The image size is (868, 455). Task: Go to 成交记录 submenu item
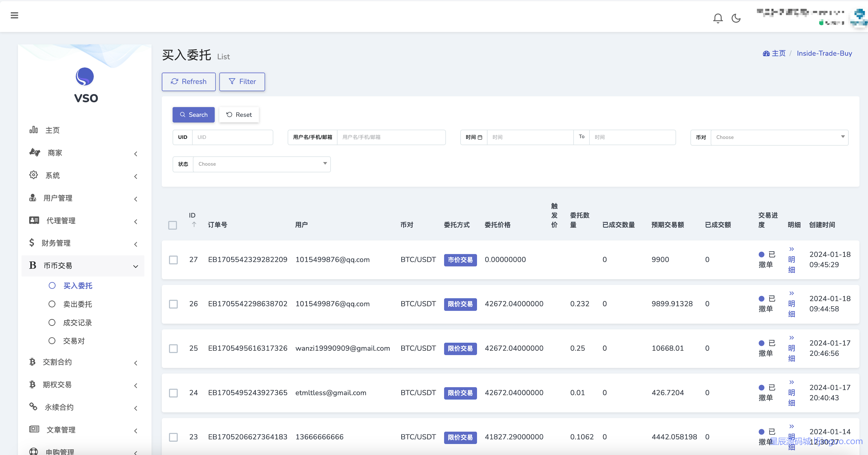tap(78, 323)
